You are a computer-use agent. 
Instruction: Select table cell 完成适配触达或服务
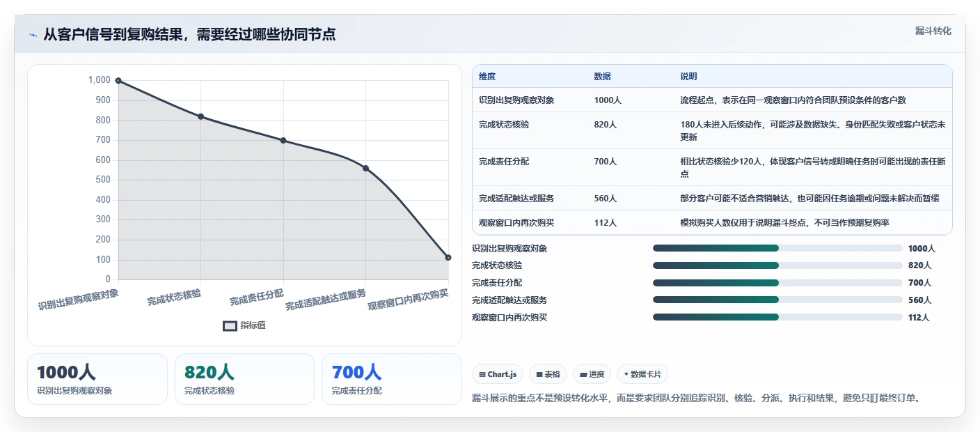point(516,199)
